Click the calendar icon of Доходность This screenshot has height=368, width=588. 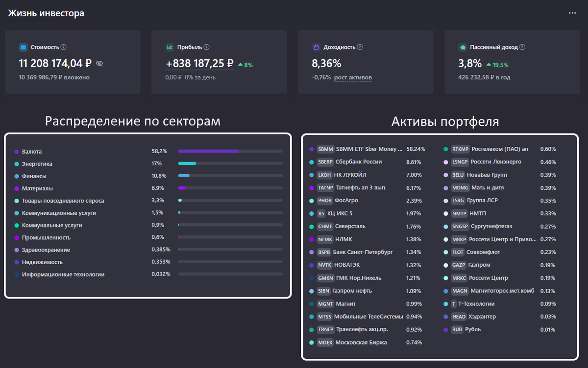[316, 47]
